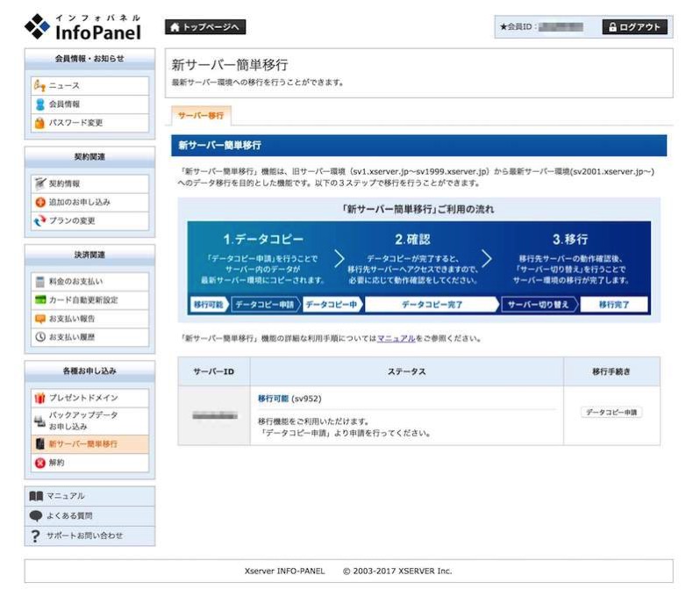
Task: Select 追加のお申し込み menu item
Action: (x=89, y=202)
